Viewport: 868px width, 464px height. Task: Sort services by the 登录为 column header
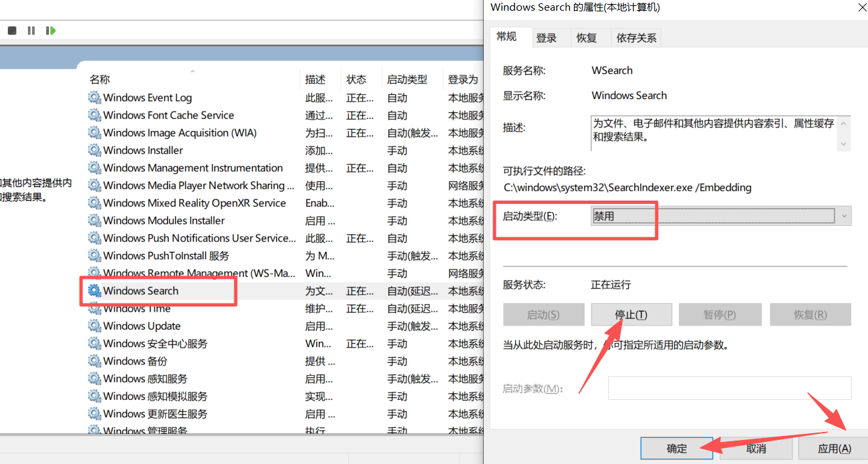pos(463,79)
